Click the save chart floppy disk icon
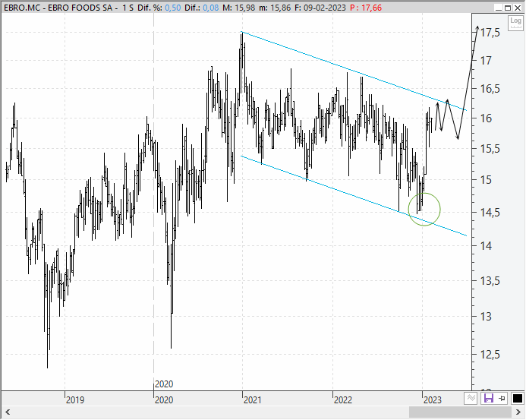Image resolution: width=526 pixels, height=420 pixels. pyautogui.click(x=489, y=399)
